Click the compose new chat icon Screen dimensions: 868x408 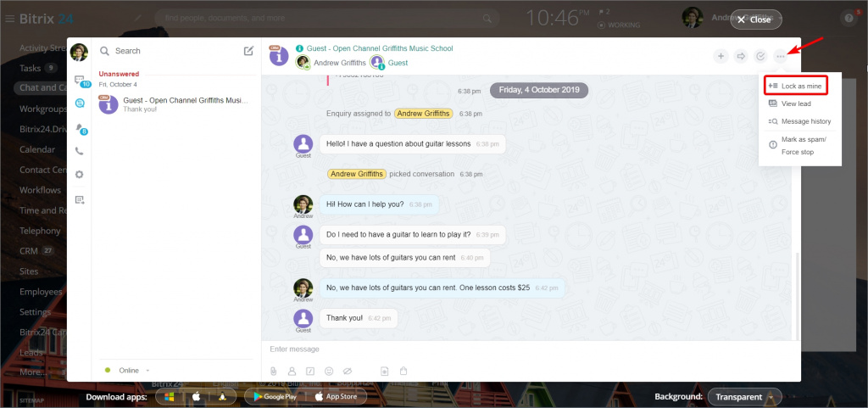(248, 50)
